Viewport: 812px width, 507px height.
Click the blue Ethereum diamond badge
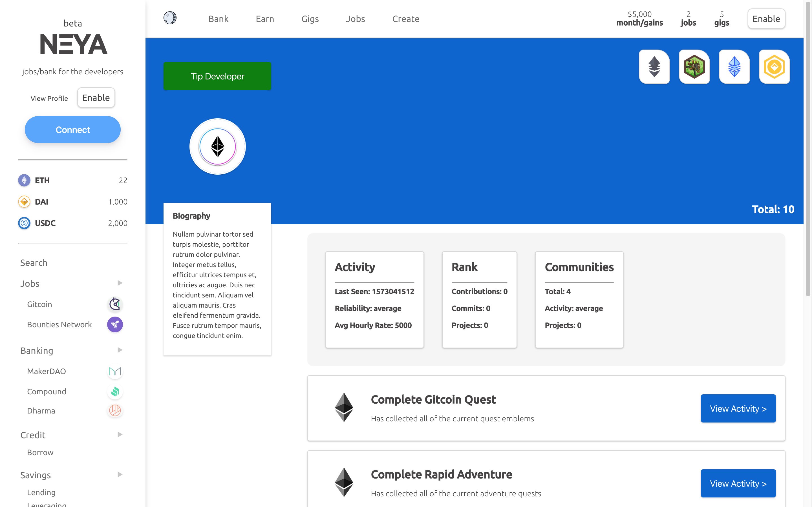tap(734, 67)
